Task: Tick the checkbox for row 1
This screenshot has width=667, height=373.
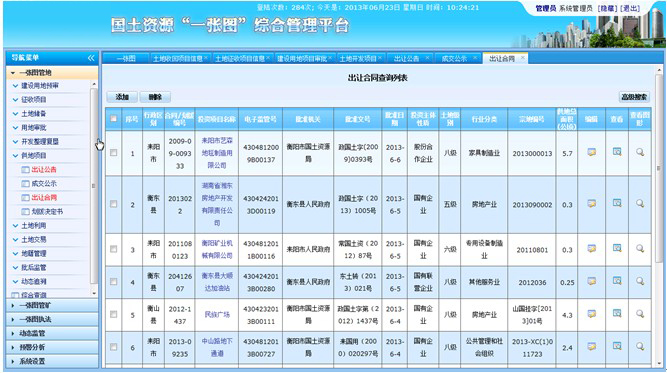Action: [114, 152]
